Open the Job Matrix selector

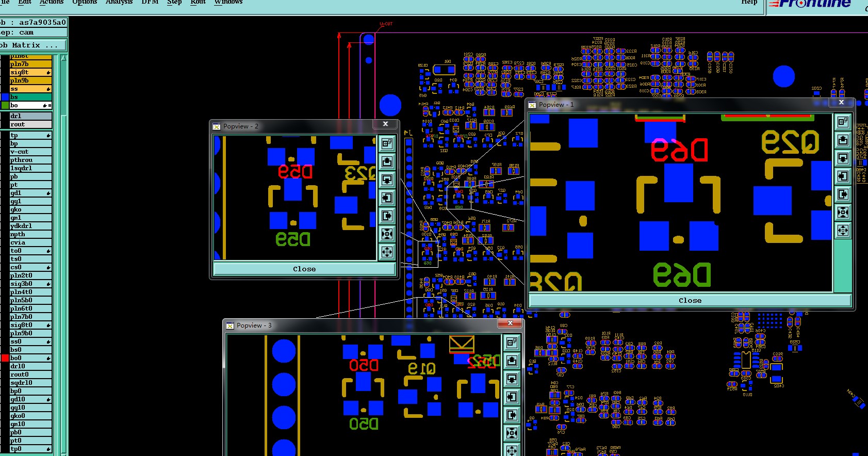pos(33,45)
